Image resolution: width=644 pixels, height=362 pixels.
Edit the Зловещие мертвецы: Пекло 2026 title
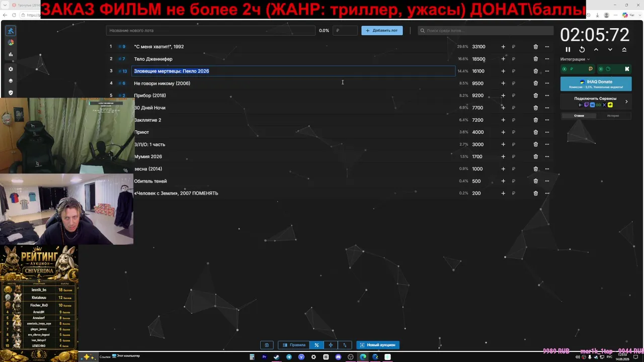[x=294, y=71]
